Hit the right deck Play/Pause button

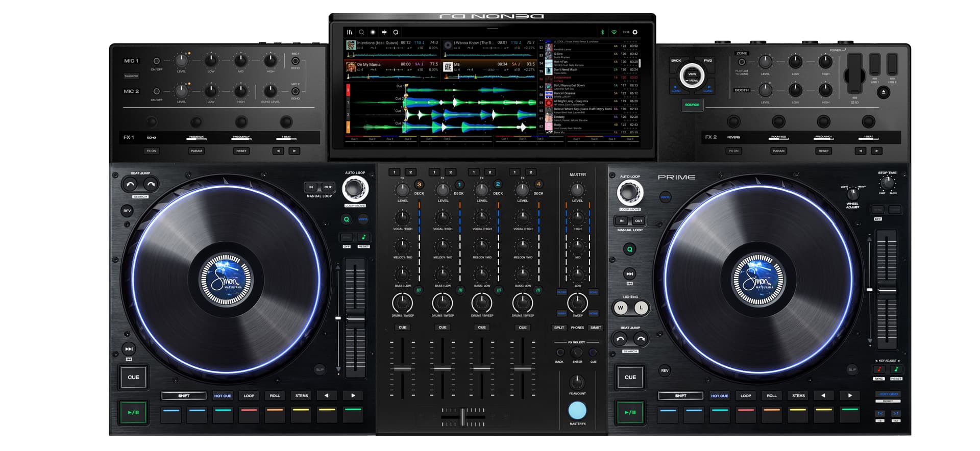point(630,412)
